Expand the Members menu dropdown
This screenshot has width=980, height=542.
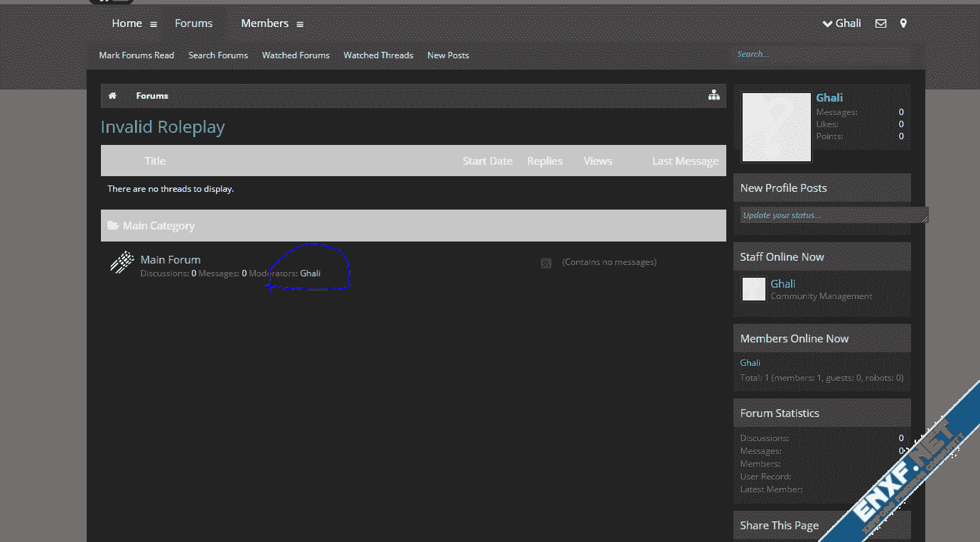click(300, 24)
